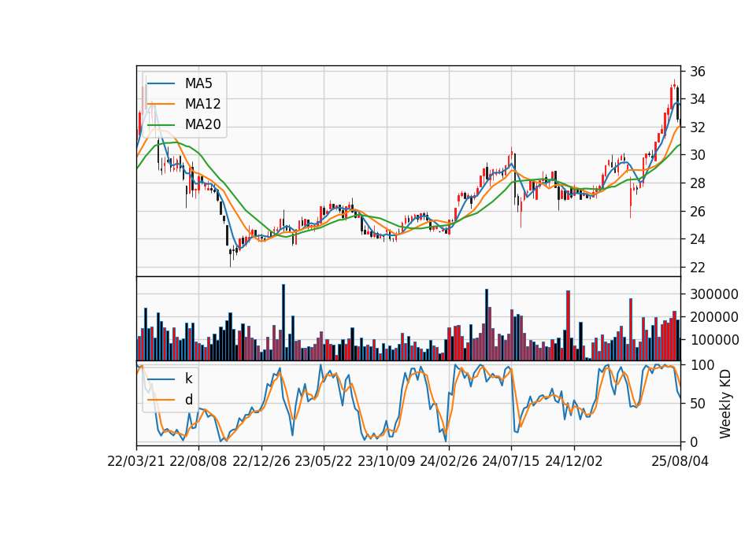The width and height of the screenshot is (756, 543).
Task: Click the volume axis value 300000
Action: click(714, 294)
